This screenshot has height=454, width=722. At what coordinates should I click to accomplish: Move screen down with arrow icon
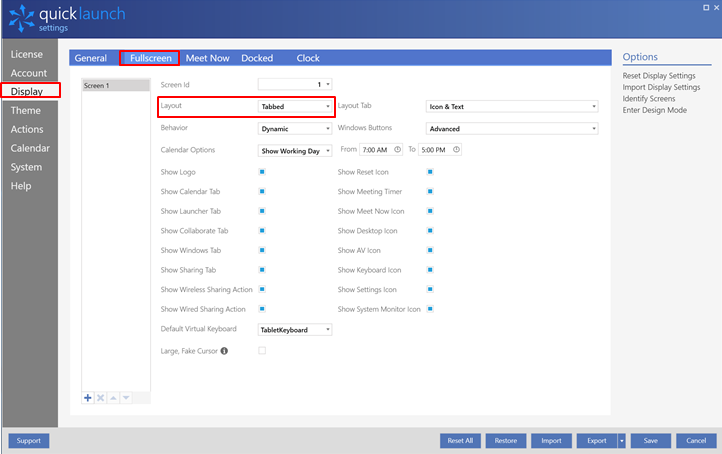pos(126,397)
